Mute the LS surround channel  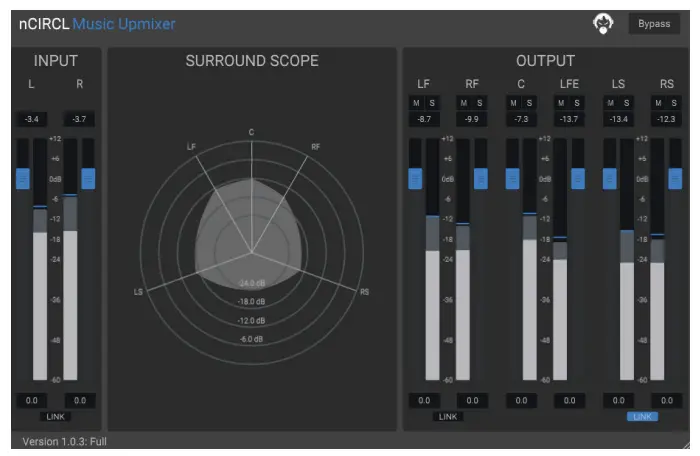611,103
